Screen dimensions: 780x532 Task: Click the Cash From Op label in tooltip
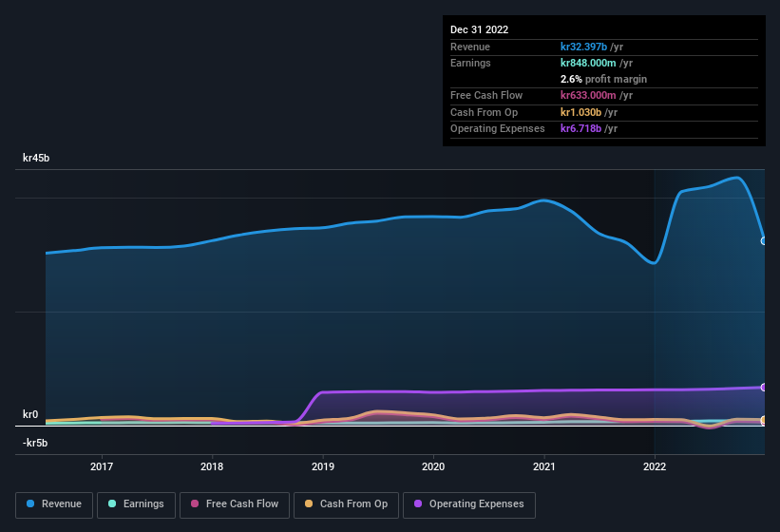484,112
